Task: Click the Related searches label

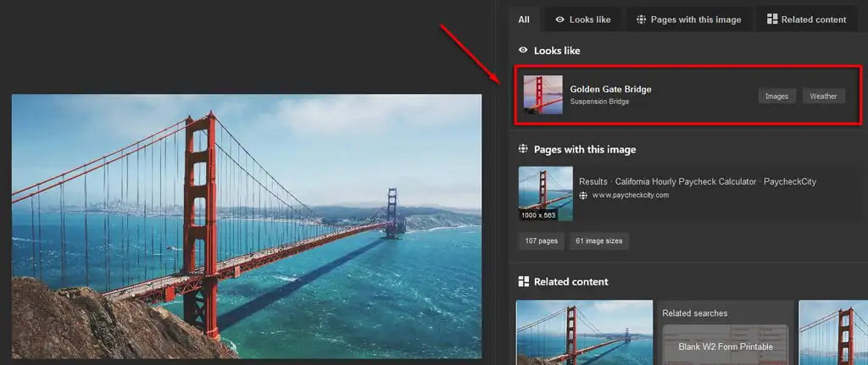Action: pyautogui.click(x=695, y=313)
